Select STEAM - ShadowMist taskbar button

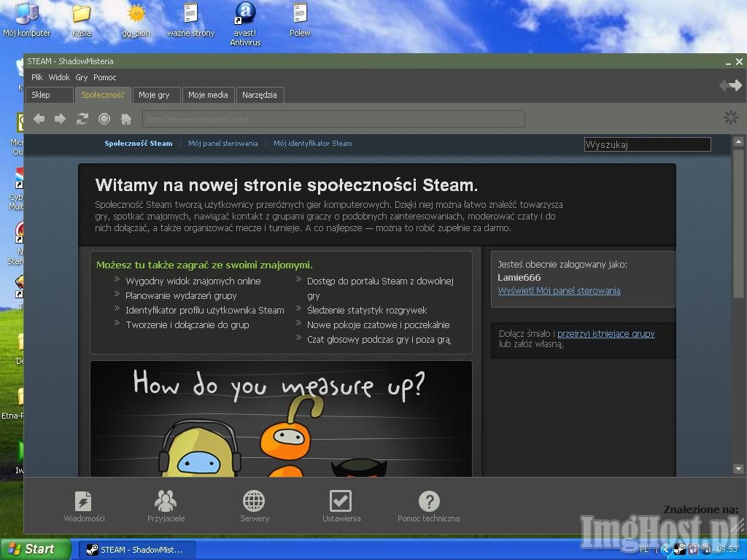(136, 550)
